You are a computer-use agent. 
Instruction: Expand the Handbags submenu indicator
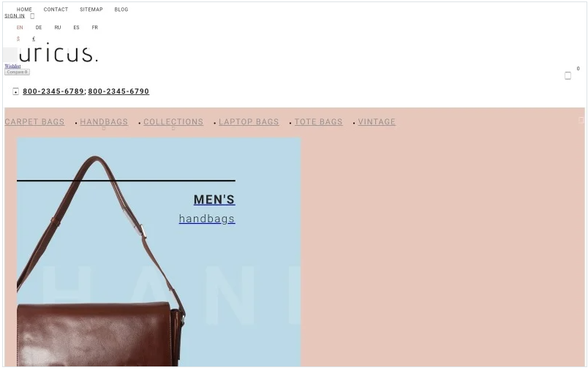coord(104,128)
